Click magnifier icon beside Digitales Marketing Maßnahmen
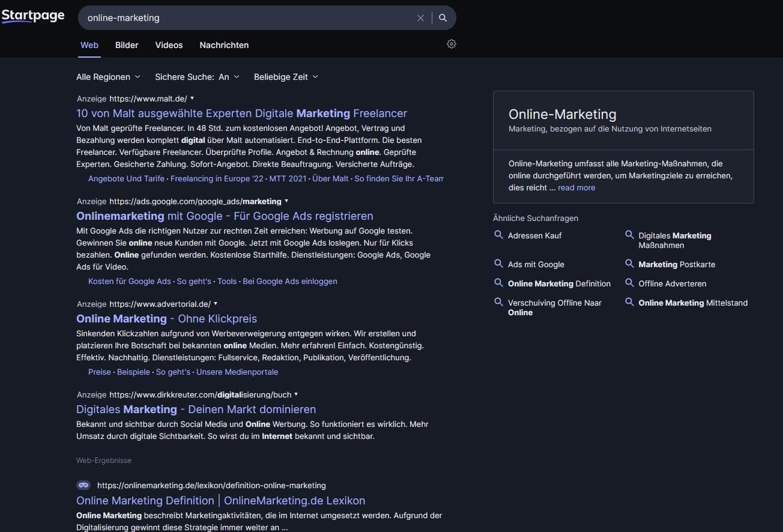The height and width of the screenshot is (532, 783). click(629, 235)
